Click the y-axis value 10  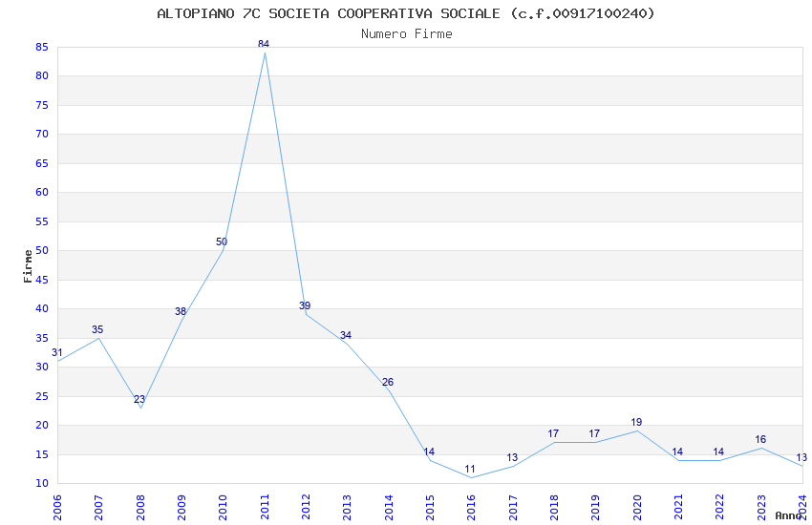(x=42, y=484)
